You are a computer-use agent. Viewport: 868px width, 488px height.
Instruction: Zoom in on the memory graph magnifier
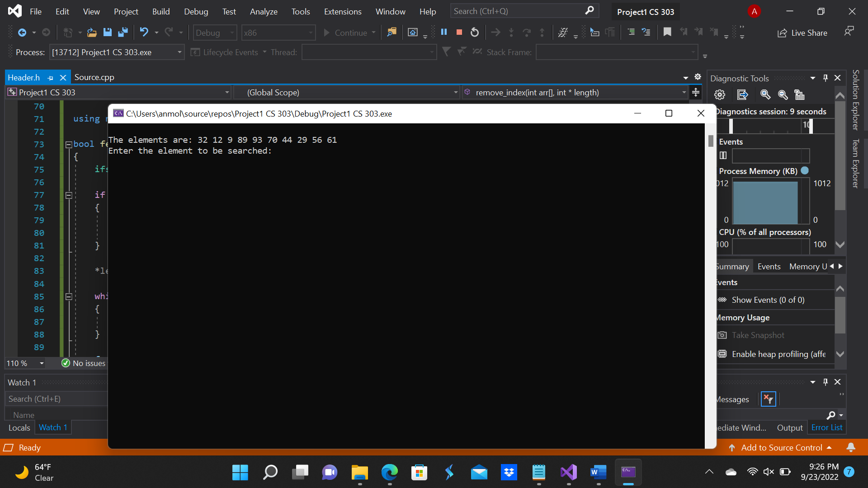[765, 95]
